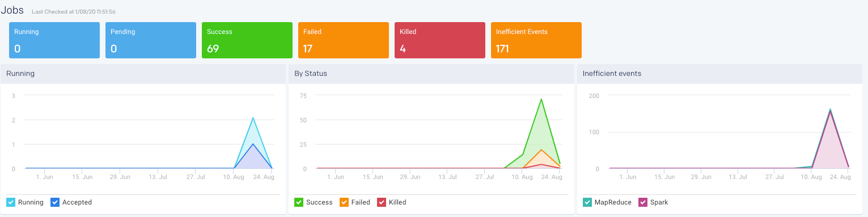Toggle the Killed legend checkbox
Viewport: 868px width, 217px height.
coord(382,202)
